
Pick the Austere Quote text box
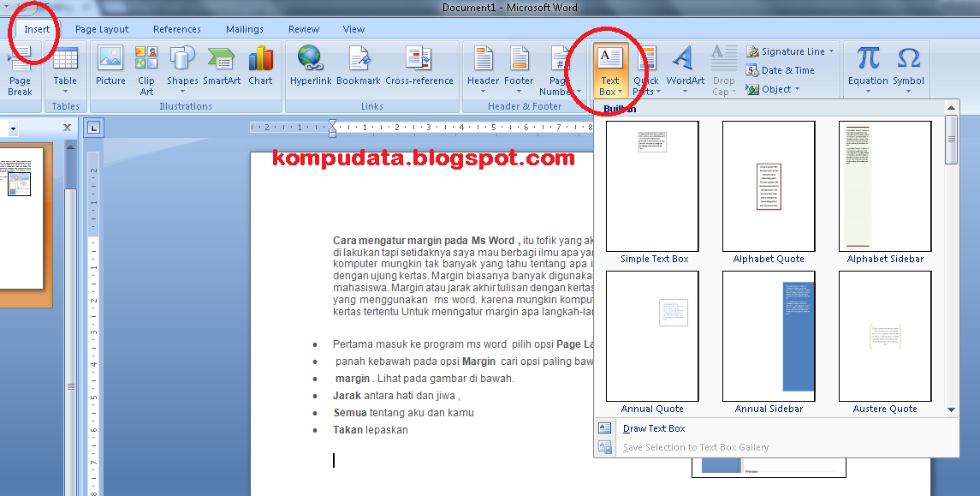885,337
